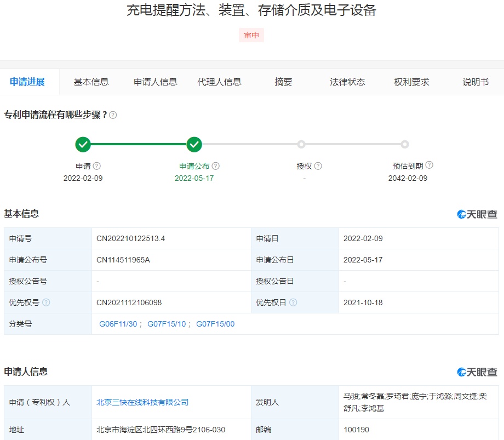Viewport: 504px width, 440px height.
Task: Click the gray 预估到期 timeline marker
Action: pos(405,144)
